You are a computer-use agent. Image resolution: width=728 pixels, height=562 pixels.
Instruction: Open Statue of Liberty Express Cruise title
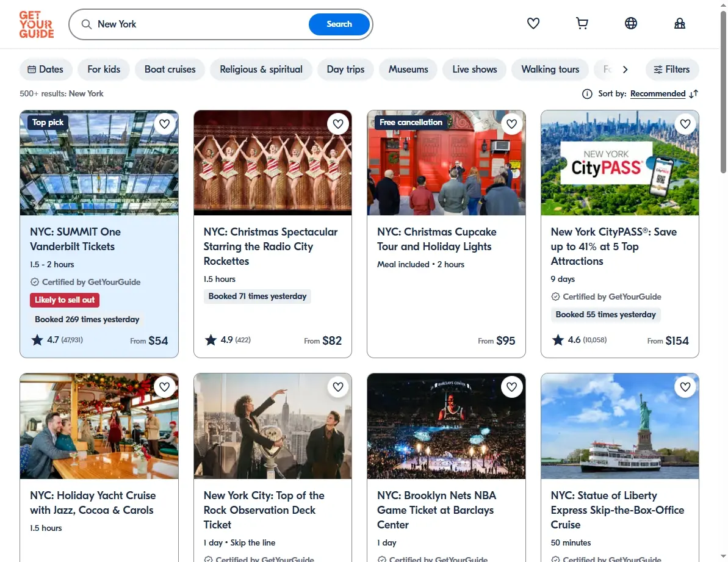pos(617,510)
